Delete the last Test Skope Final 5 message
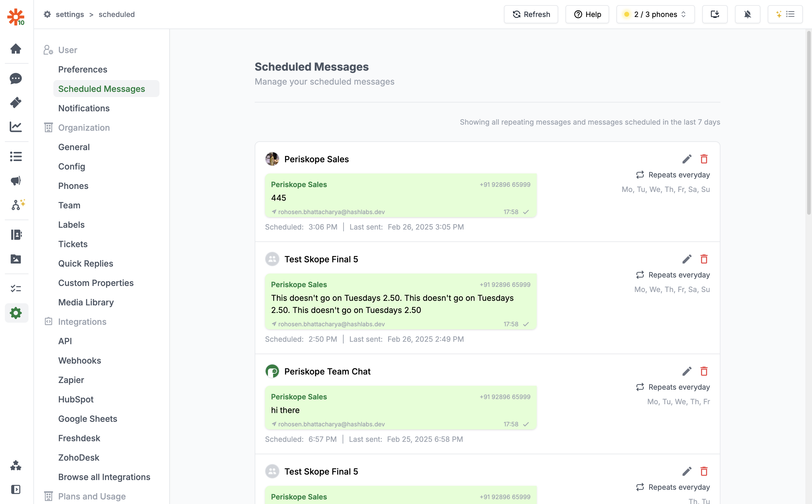Screen dimensions: 812x504 pyautogui.click(x=704, y=471)
